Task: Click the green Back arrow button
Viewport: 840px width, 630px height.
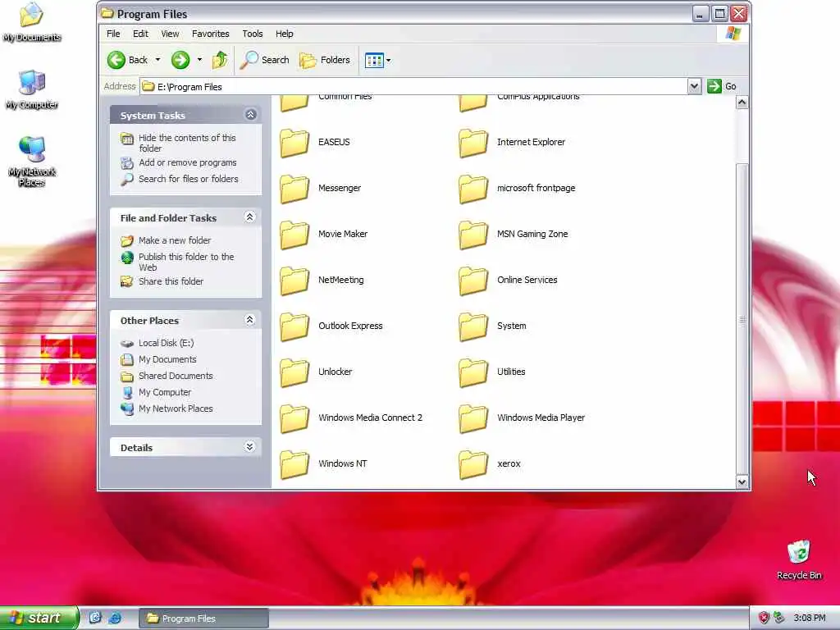Action: (x=116, y=60)
